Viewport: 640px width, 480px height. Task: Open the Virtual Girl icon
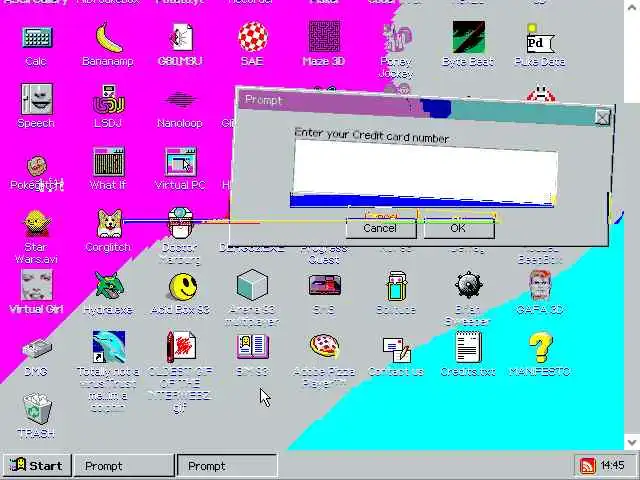click(37, 285)
